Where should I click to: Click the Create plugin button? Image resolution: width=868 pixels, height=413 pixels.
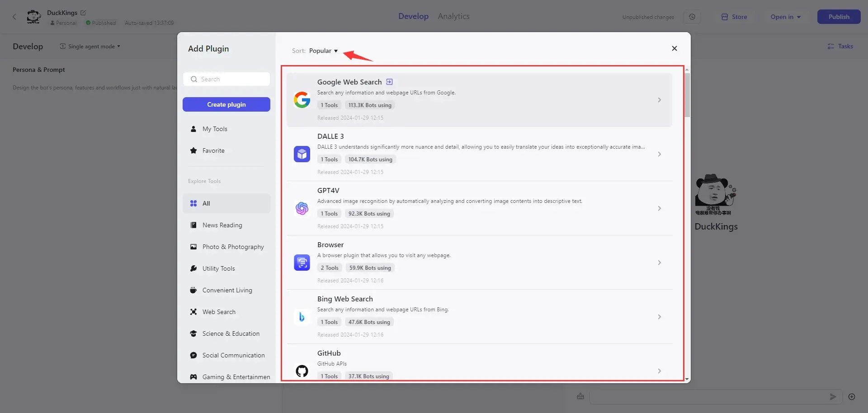[x=226, y=104]
